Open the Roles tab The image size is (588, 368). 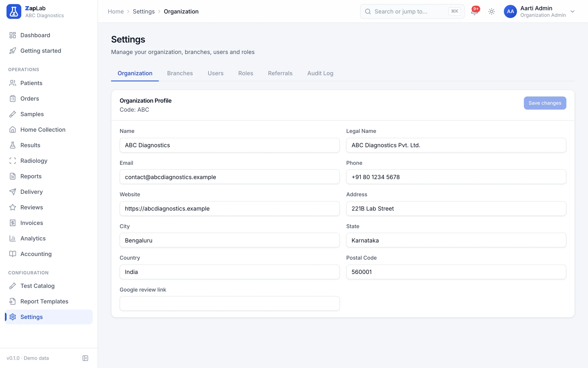pos(246,73)
